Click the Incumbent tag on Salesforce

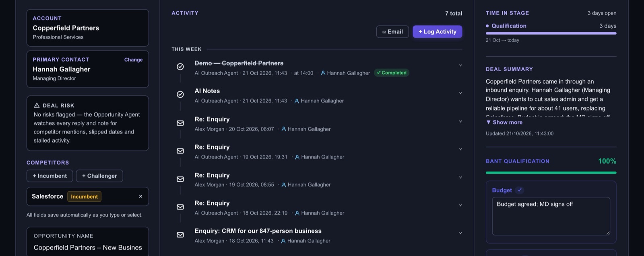(x=84, y=197)
